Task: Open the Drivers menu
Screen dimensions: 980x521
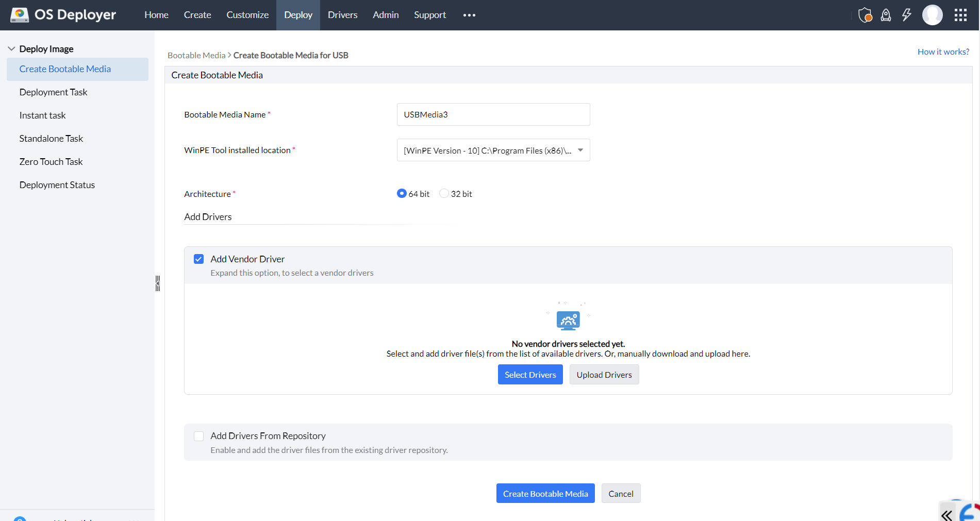Action: click(x=342, y=15)
